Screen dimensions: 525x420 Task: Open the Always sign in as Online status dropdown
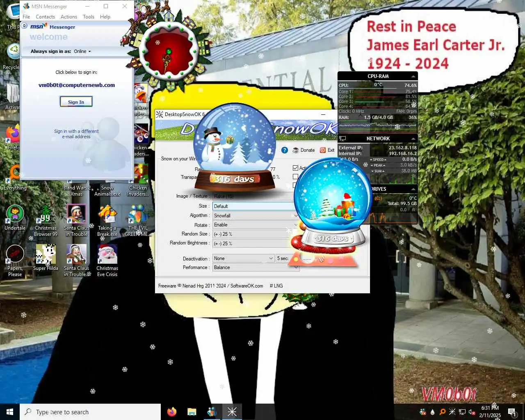pos(82,51)
